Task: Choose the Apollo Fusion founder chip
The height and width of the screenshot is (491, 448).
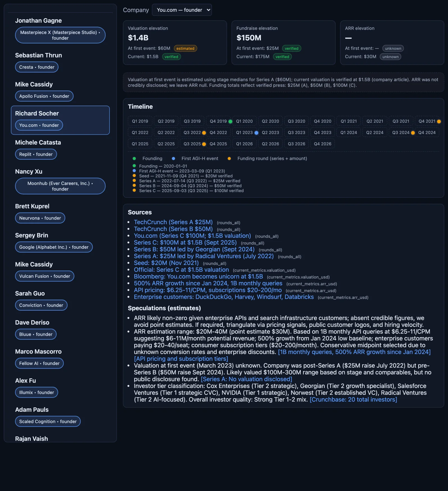Action: click(44, 96)
